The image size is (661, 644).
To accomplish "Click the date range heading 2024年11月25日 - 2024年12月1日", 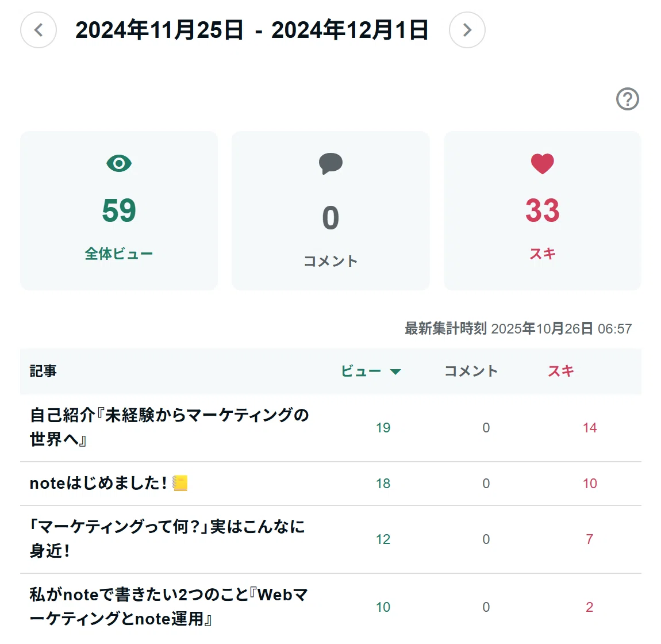I will pos(252,30).
